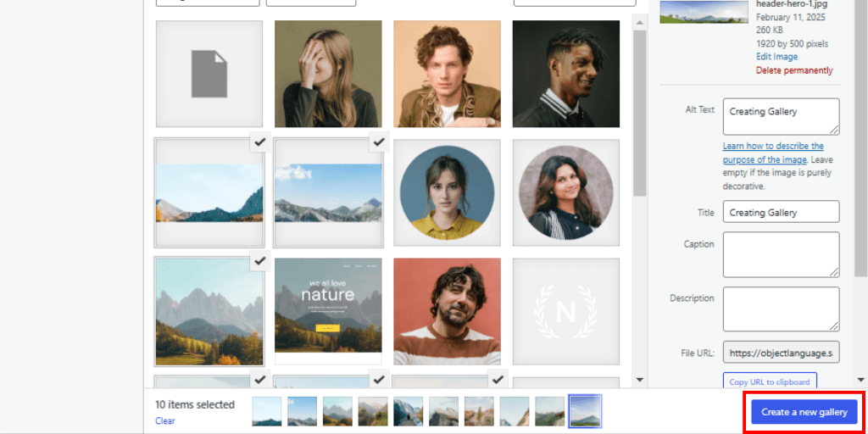This screenshot has width=868, height=434.
Task: Uncheck the checkmark on blue mountain panorama image
Action: [260, 142]
